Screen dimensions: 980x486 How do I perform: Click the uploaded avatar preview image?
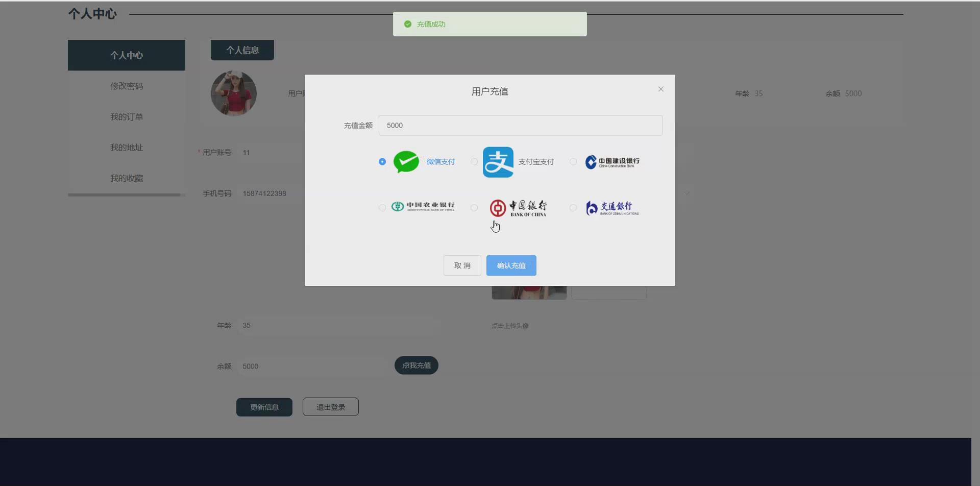529,293
